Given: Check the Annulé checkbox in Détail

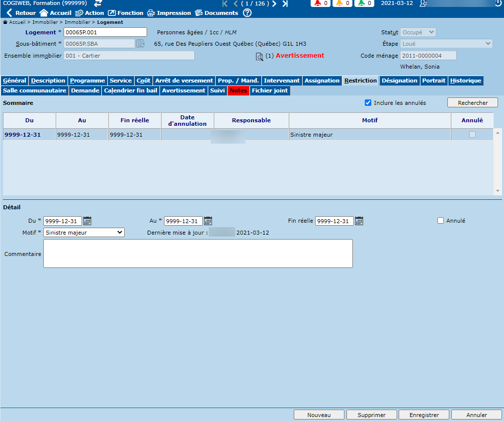Looking at the screenshot, I should [x=440, y=221].
